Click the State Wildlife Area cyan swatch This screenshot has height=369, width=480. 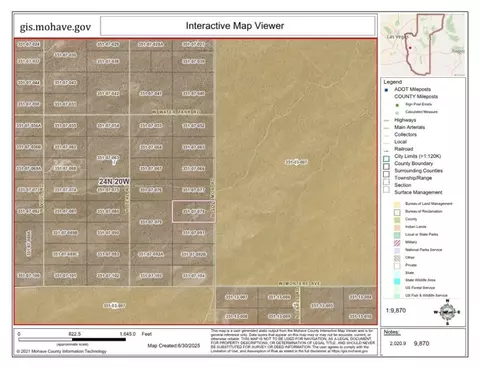[397, 281]
